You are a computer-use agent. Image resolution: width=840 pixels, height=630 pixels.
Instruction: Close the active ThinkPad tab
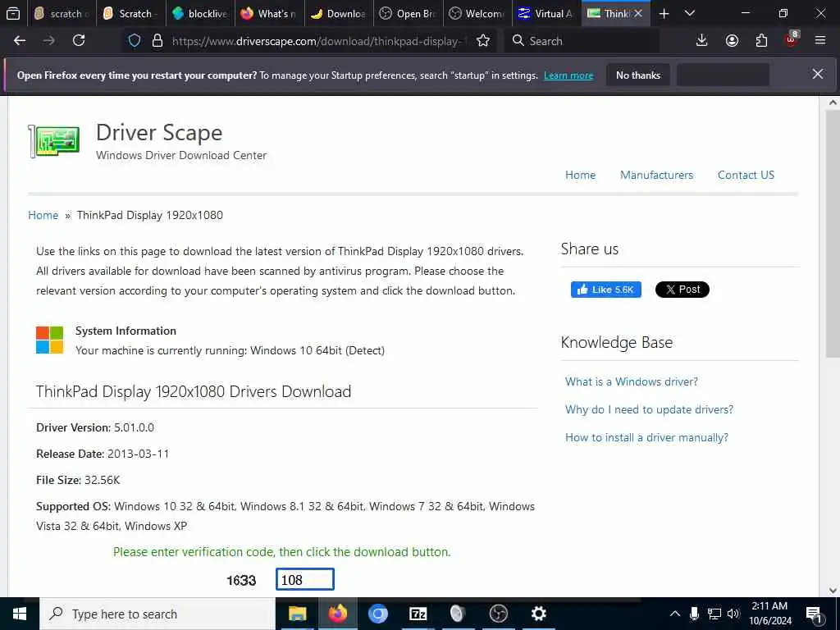click(637, 13)
